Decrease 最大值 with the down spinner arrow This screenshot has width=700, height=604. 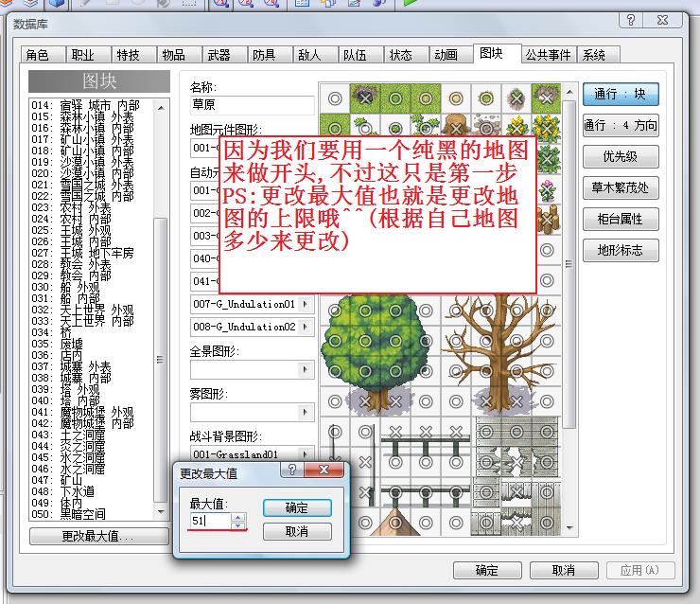coord(238,524)
